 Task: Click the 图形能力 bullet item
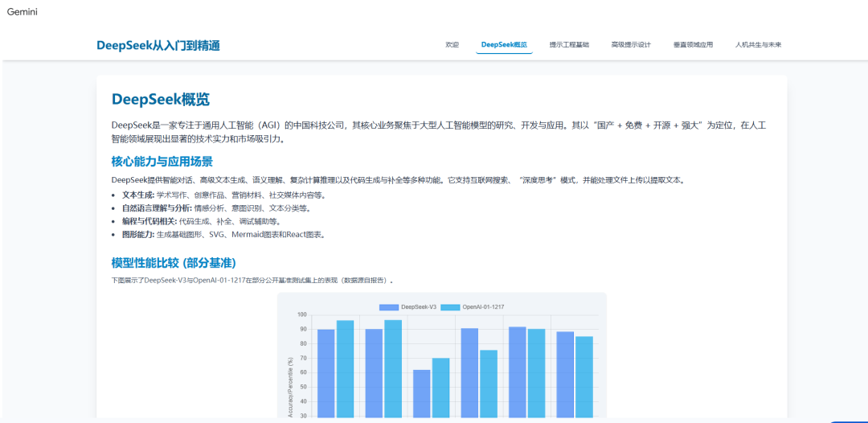(x=223, y=234)
